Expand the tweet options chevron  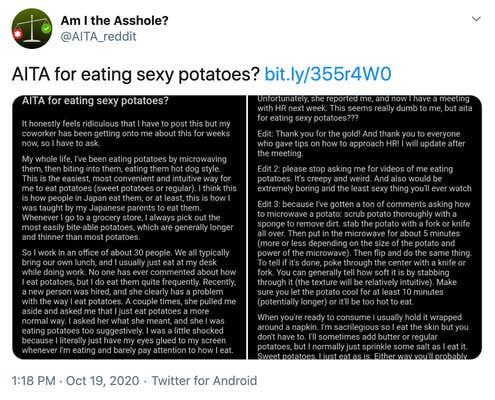pyautogui.click(x=476, y=19)
